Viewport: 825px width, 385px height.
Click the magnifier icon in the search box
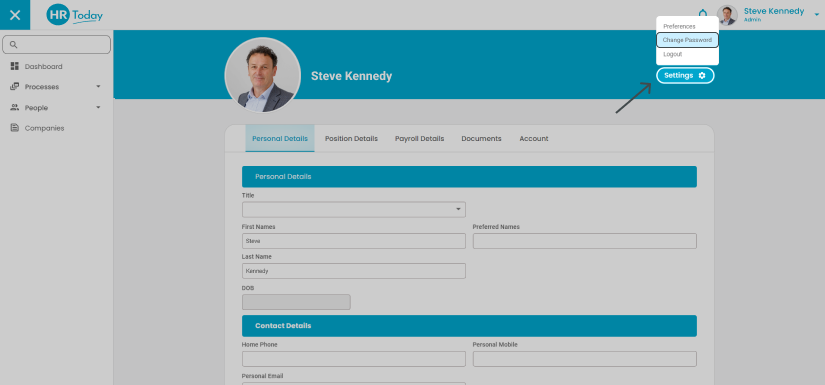coord(14,45)
